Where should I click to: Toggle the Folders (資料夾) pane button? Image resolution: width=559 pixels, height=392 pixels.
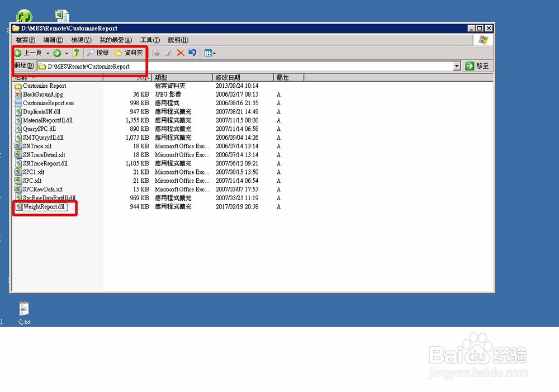[129, 53]
